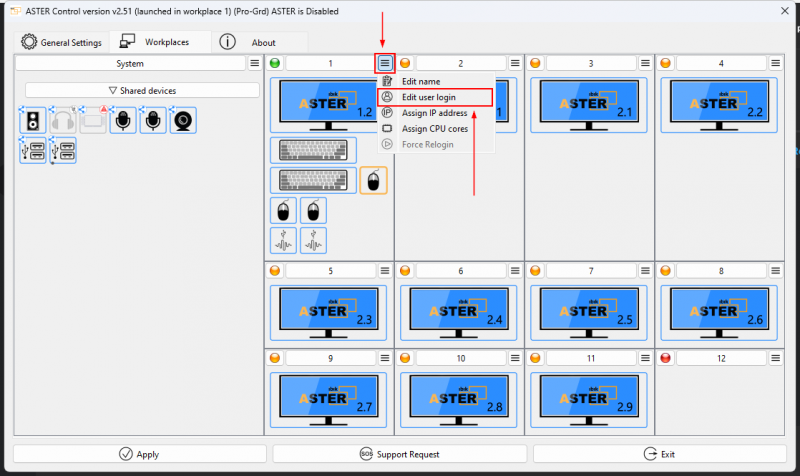Select the ASTER 2.9 monitor in workplace 11
The image size is (800, 476).
click(589, 400)
